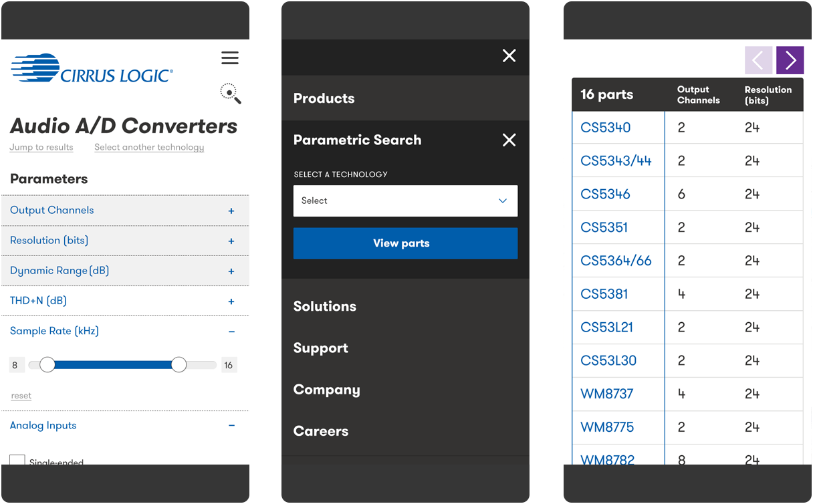Click the sample rate slider right handle
The image size is (813, 504).
coord(179,364)
